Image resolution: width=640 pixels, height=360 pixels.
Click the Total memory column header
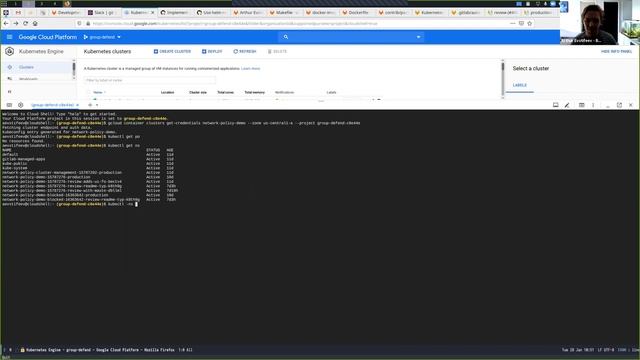(255, 93)
